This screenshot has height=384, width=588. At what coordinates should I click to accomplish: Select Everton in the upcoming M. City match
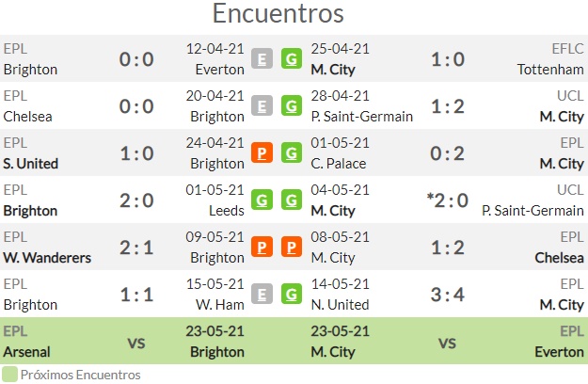[559, 352]
